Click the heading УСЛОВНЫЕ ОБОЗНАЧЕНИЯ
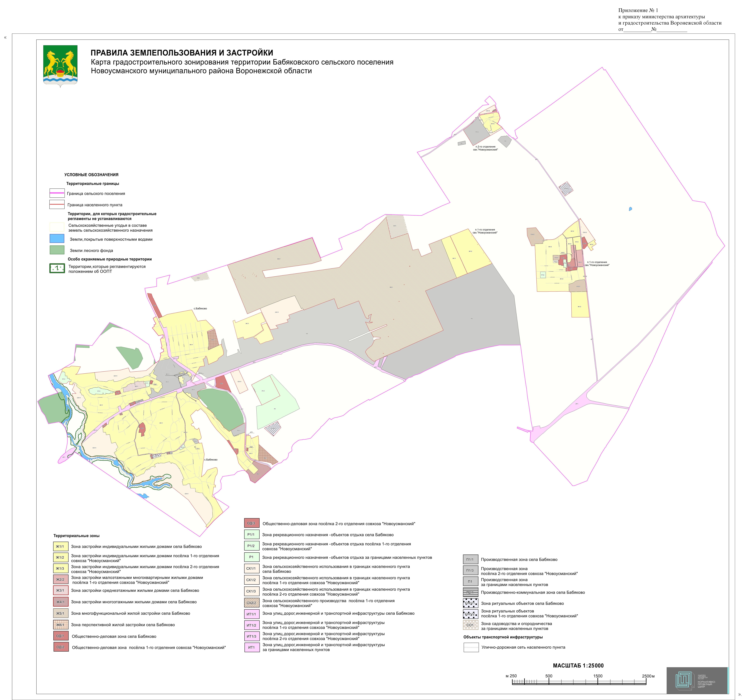747x700 pixels. coord(91,175)
